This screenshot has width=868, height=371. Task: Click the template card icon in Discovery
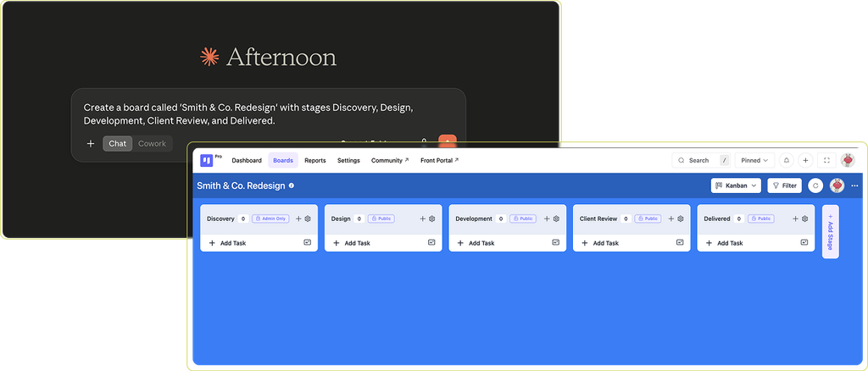(307, 242)
